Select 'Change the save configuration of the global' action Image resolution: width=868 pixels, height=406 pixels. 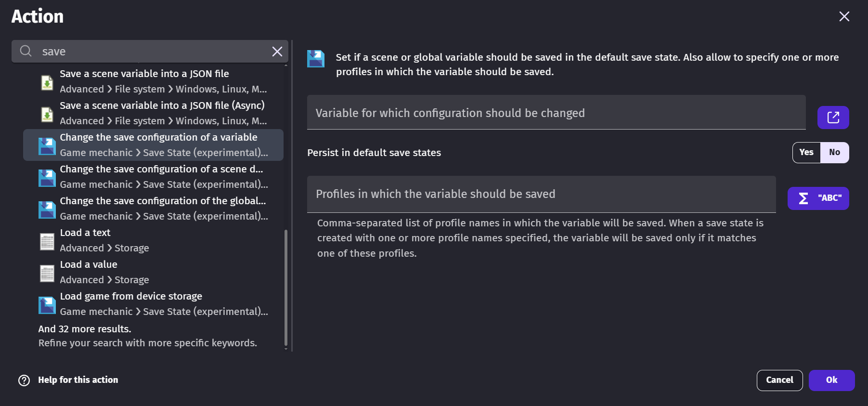[153, 209]
